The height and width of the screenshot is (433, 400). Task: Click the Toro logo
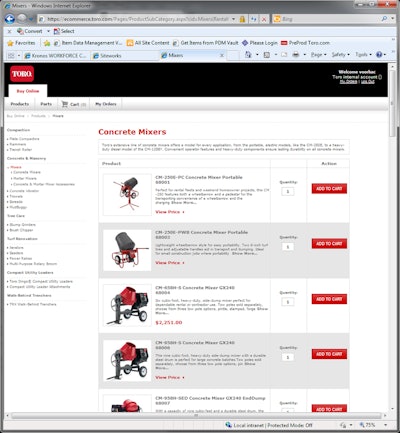click(x=22, y=74)
